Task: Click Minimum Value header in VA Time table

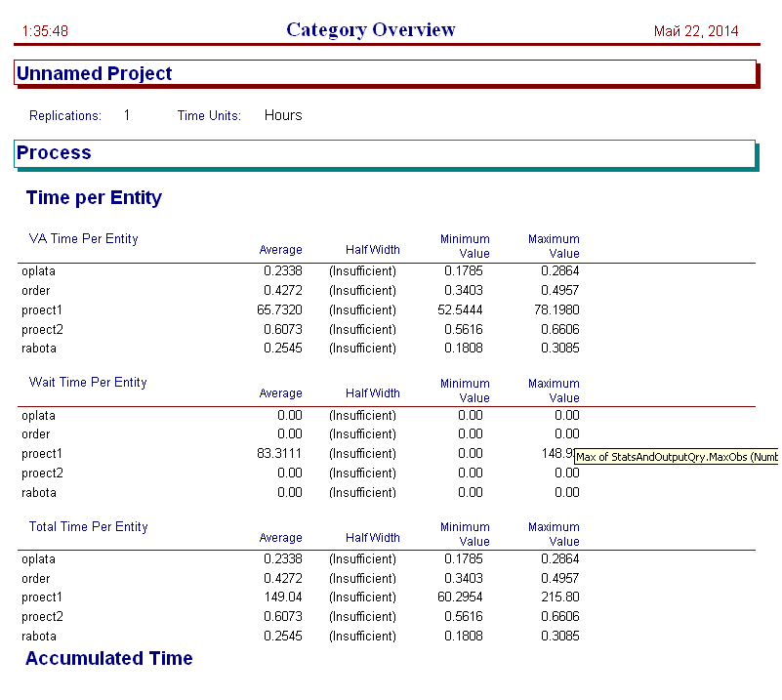Action: 465,246
